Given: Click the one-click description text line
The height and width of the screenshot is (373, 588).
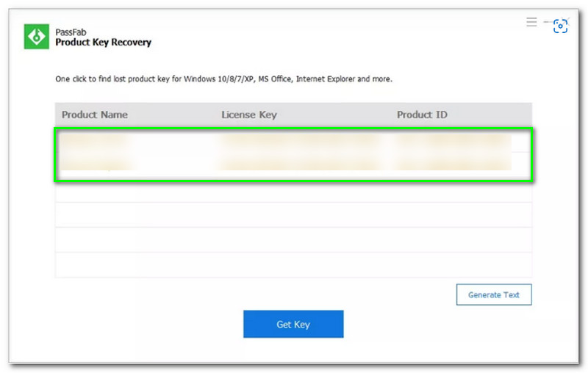Looking at the screenshot, I should tap(224, 79).
